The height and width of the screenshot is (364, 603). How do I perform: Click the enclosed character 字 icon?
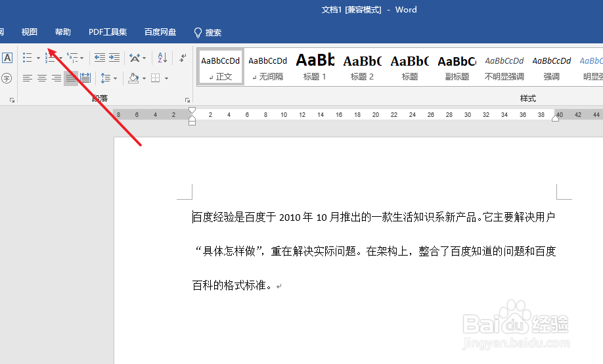[x=7, y=78]
